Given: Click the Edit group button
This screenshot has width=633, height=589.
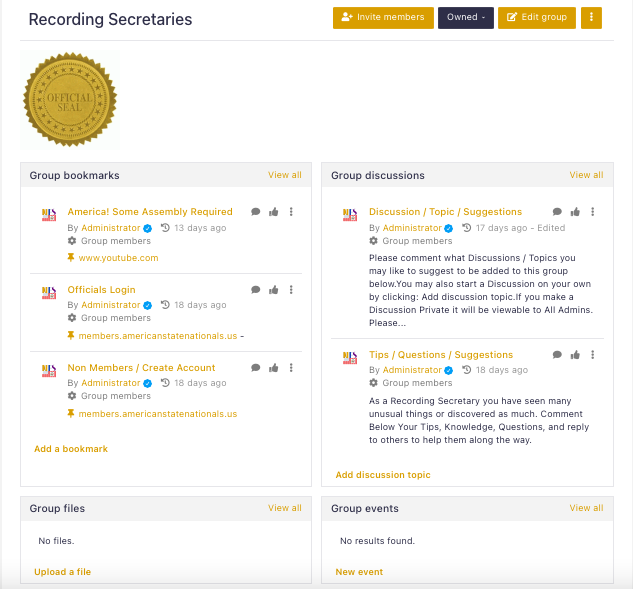Looking at the screenshot, I should (537, 17).
